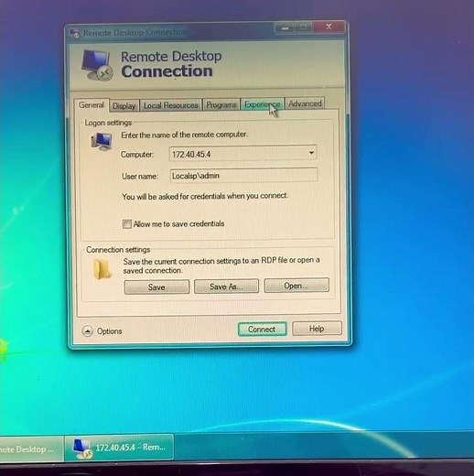
Task: Open Help for Remote Desktop
Action: [317, 329]
